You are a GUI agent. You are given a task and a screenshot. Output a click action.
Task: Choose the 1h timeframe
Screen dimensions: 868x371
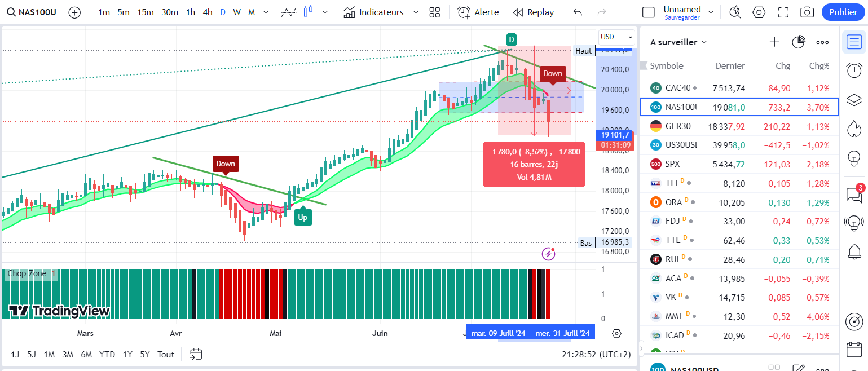[191, 12]
